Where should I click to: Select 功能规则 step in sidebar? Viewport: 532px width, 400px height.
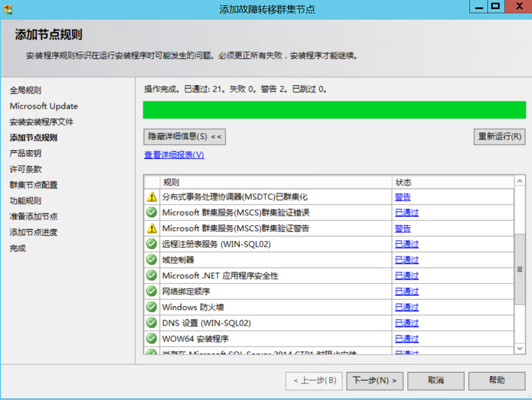pos(25,201)
